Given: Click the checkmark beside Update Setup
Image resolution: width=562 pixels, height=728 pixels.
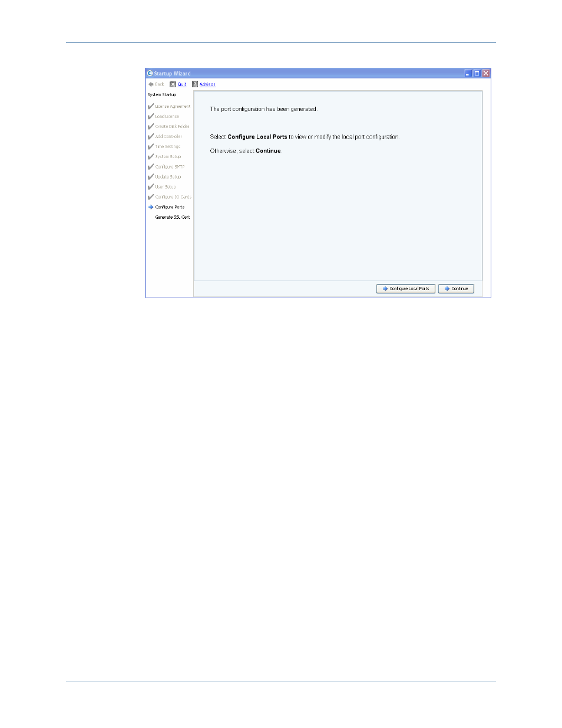Looking at the screenshot, I should pyautogui.click(x=151, y=176).
